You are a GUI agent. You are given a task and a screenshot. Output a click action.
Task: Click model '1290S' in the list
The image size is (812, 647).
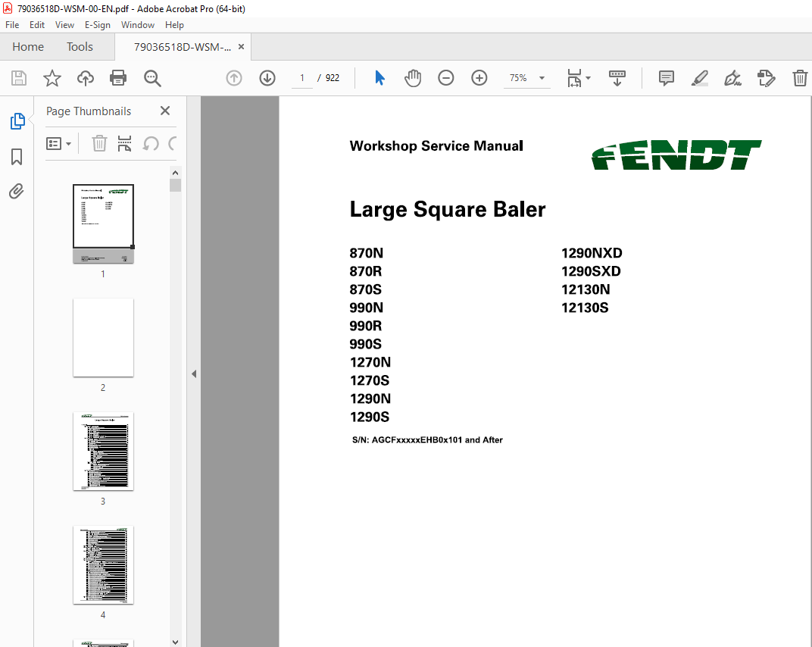[x=369, y=417]
